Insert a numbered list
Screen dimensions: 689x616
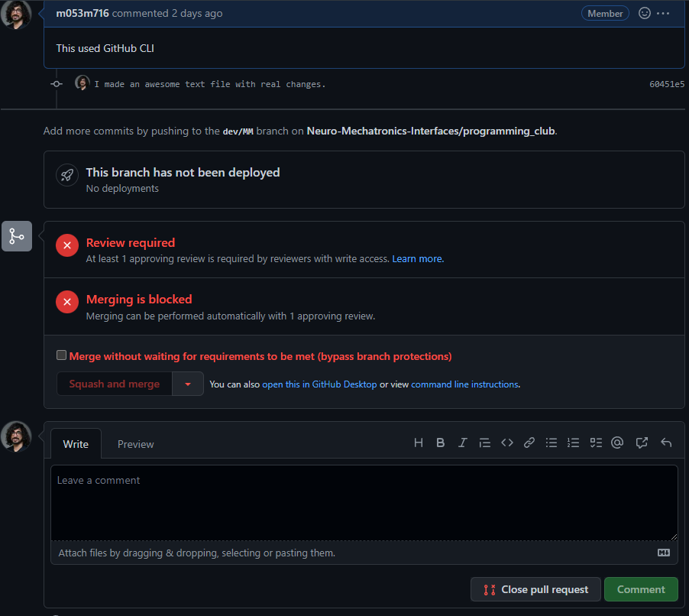tap(574, 443)
